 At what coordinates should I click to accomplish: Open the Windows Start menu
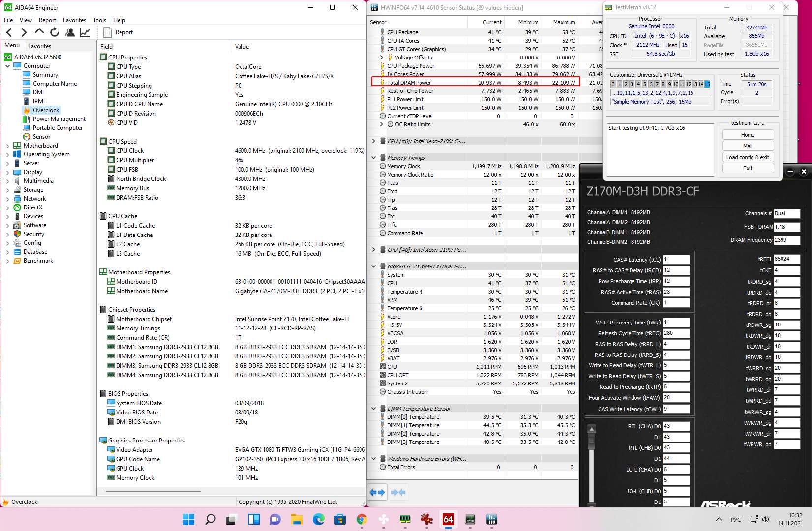(188, 519)
